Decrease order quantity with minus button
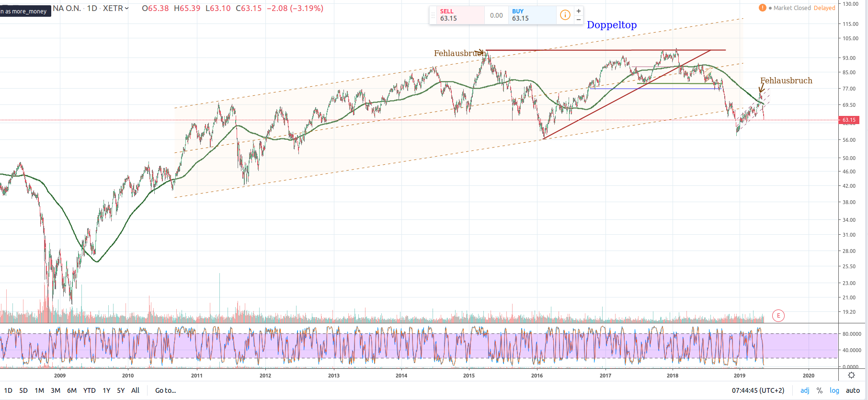The height and width of the screenshot is (400, 868). click(579, 20)
